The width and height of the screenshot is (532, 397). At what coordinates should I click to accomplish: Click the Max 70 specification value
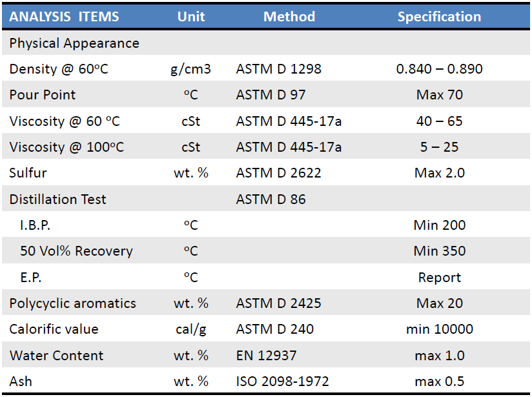click(x=439, y=95)
